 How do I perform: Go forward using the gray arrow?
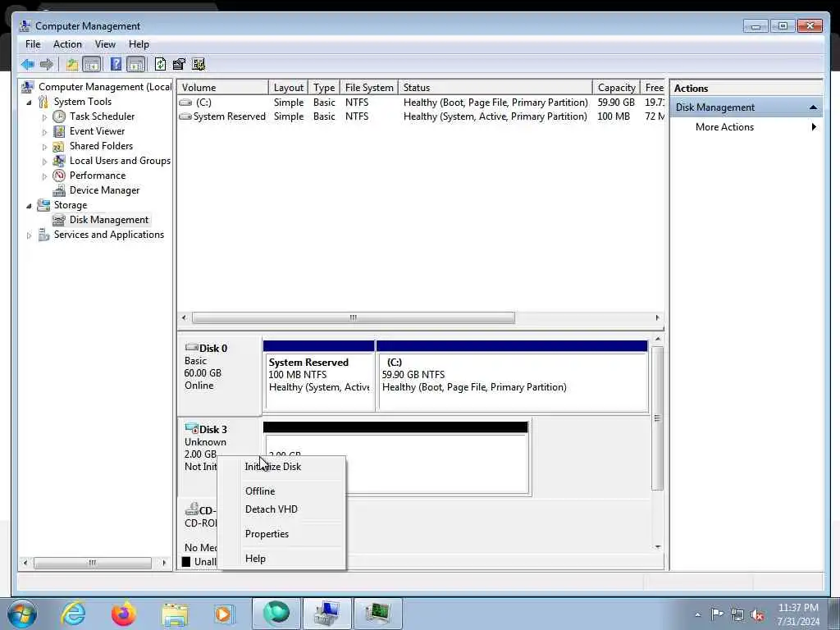[47, 65]
